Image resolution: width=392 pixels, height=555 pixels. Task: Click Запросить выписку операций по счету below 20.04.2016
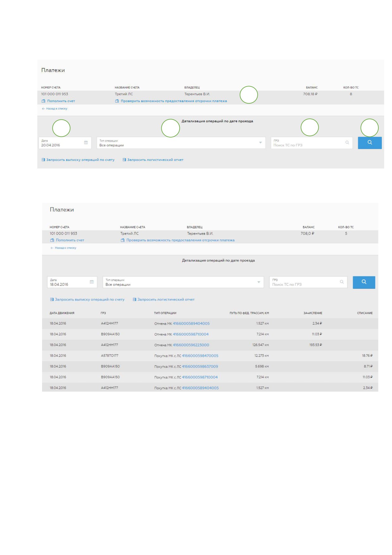point(80,160)
